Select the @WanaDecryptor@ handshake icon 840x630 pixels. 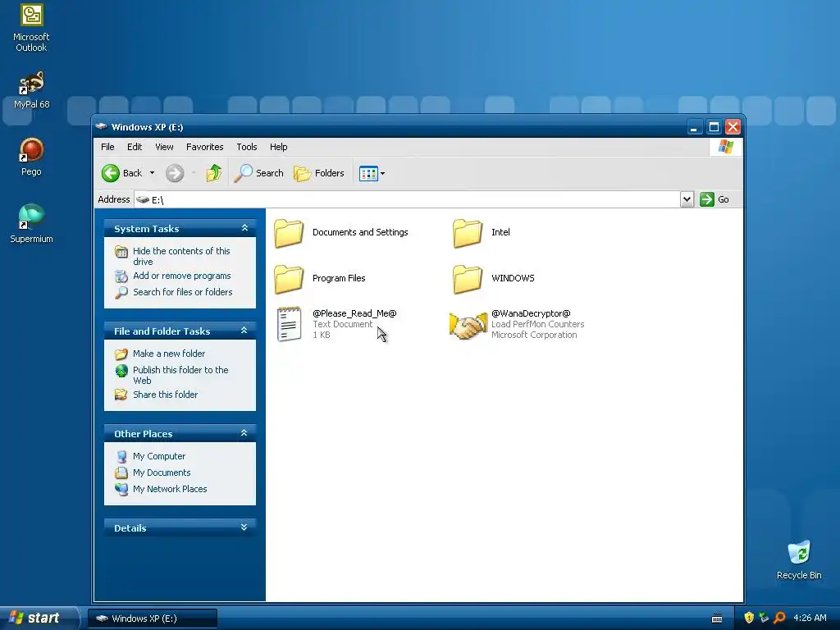(468, 325)
